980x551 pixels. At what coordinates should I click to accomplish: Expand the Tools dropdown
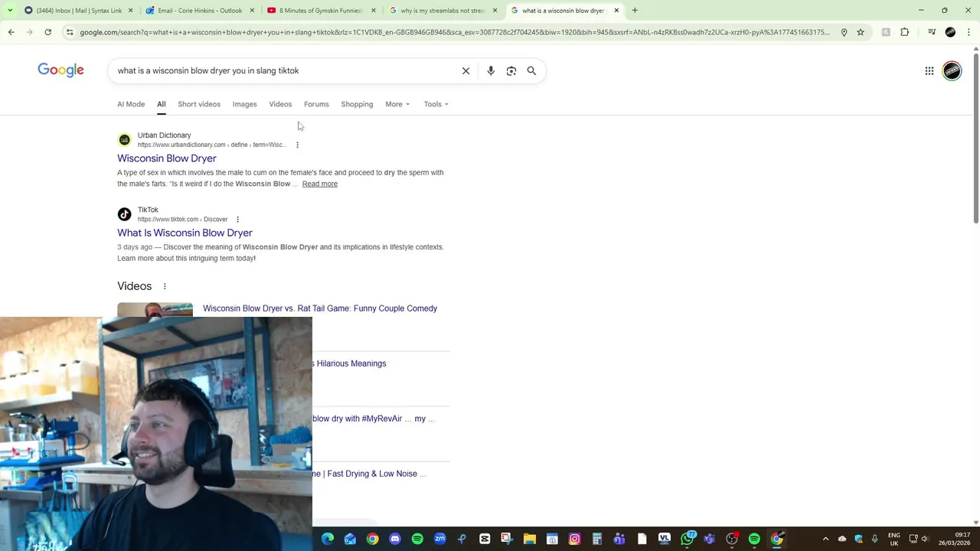click(x=436, y=104)
